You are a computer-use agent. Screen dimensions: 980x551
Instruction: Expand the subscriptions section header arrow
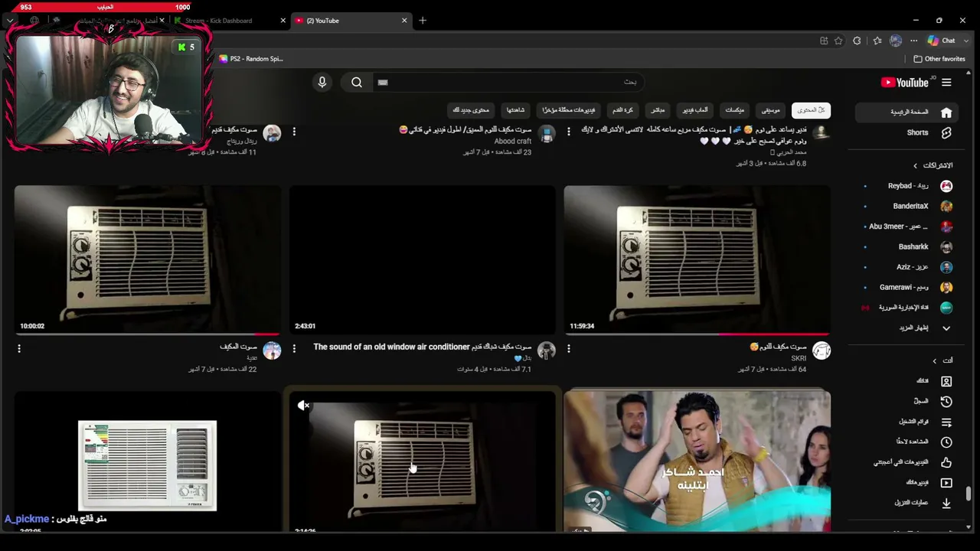(x=915, y=165)
